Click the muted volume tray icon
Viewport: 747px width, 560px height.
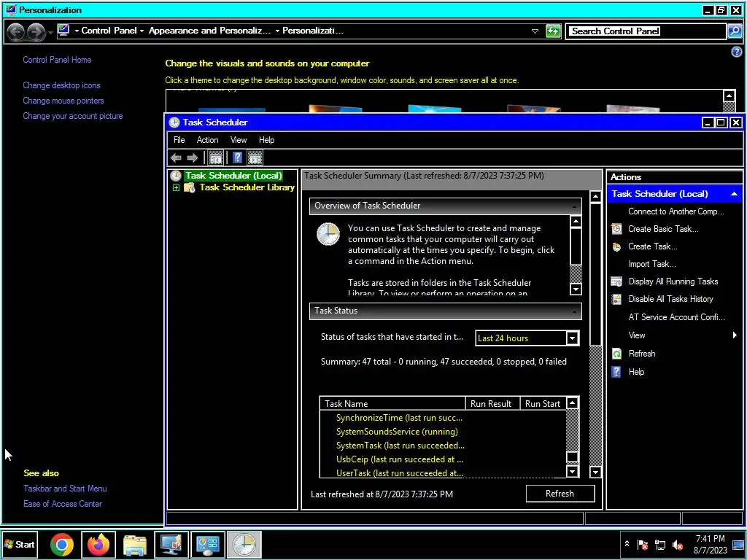tap(677, 545)
